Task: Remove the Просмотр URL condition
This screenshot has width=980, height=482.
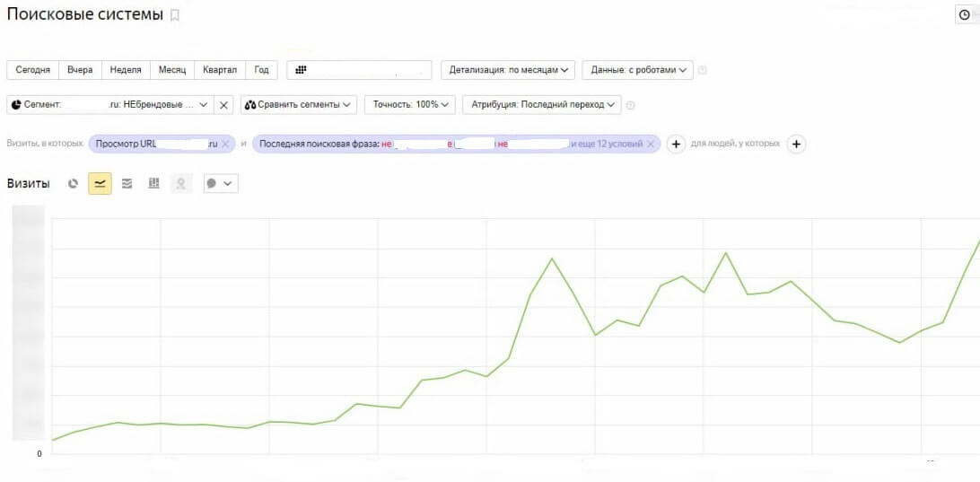Action: pyautogui.click(x=226, y=145)
